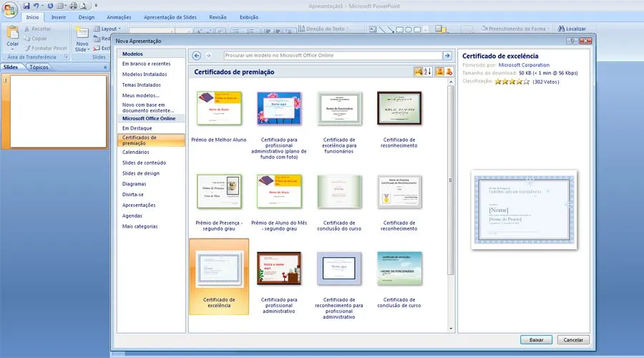
Task: Select Slides de design category
Action: (141, 173)
